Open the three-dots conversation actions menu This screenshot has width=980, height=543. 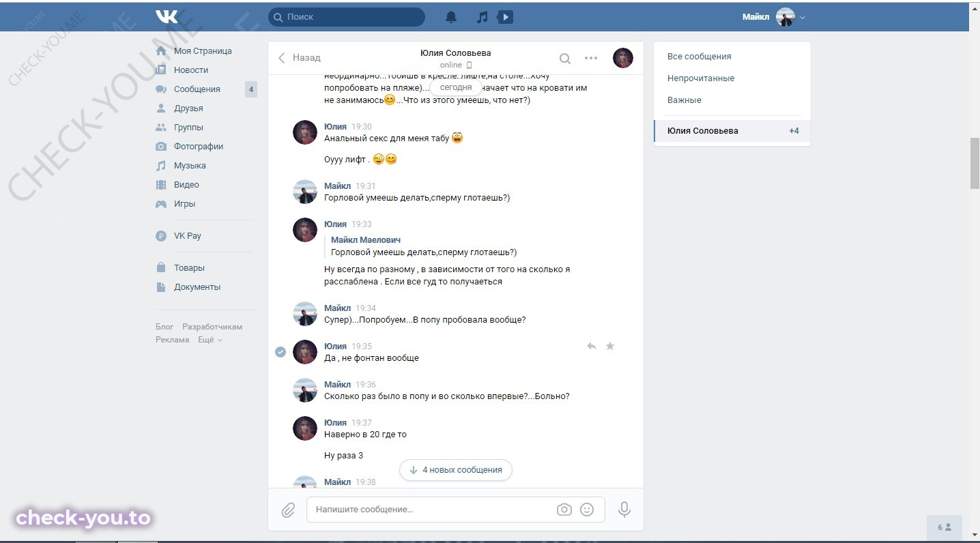click(x=591, y=58)
